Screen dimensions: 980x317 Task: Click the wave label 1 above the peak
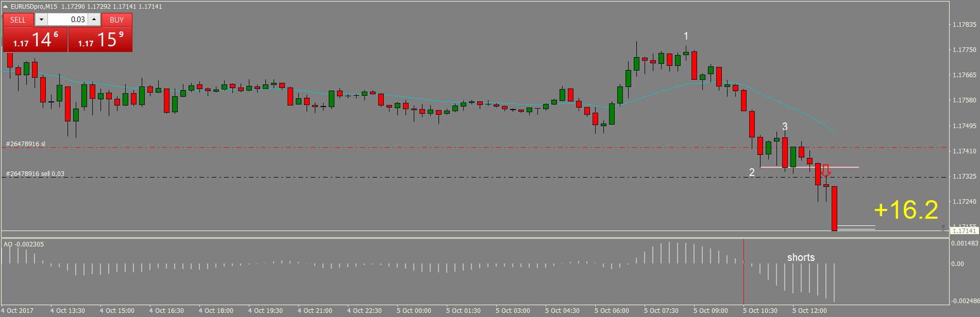pyautogui.click(x=686, y=36)
